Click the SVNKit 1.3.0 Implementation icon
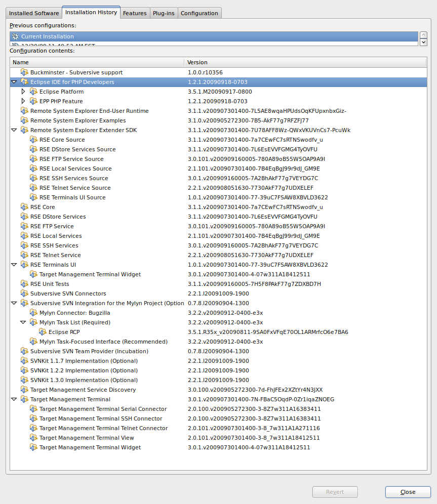The height and width of the screenshot is (504, 437). (24, 380)
